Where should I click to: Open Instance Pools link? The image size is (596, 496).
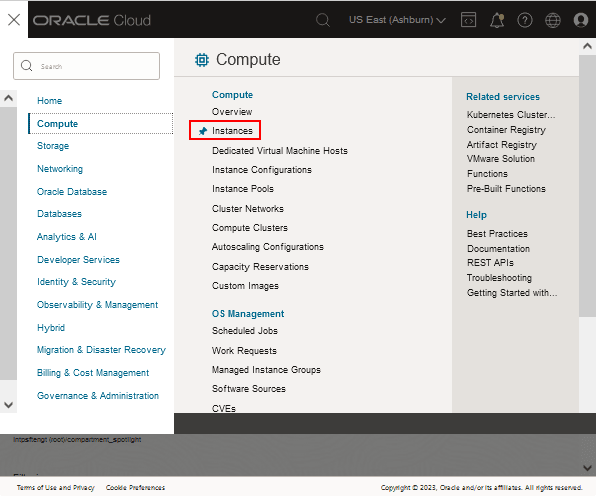coord(243,189)
